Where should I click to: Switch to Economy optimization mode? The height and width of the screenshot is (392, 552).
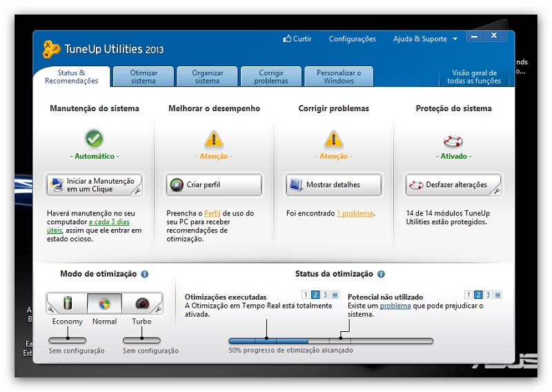[x=67, y=303]
